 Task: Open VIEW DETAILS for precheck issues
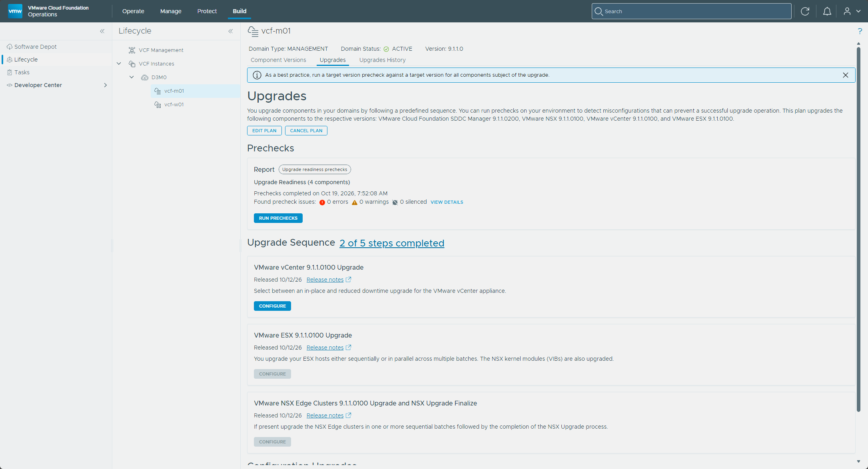[x=447, y=202]
